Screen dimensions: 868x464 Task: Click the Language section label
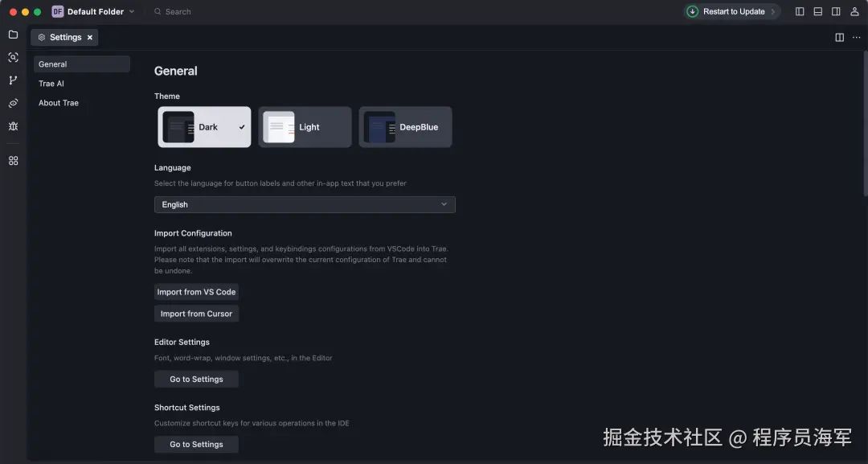173,168
